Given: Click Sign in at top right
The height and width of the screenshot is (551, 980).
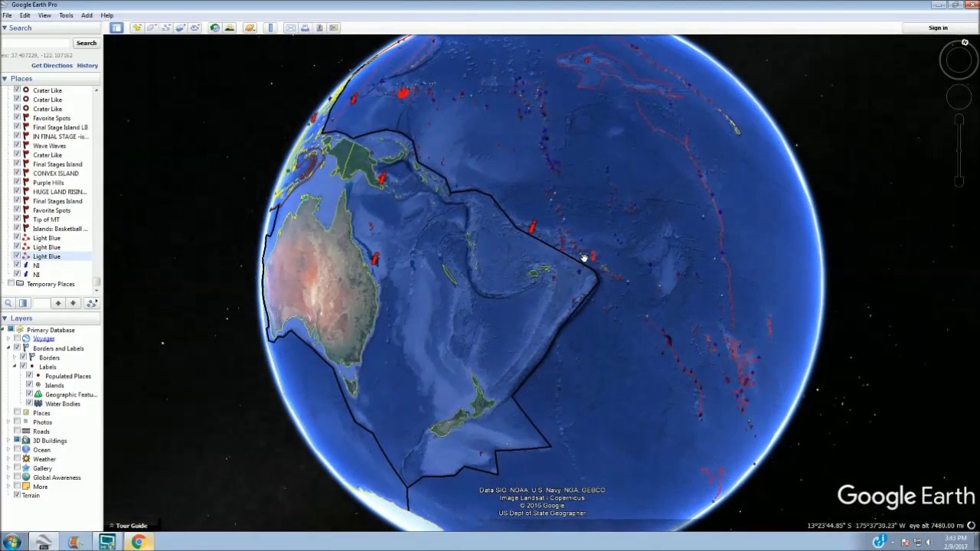Looking at the screenshot, I should coord(938,28).
